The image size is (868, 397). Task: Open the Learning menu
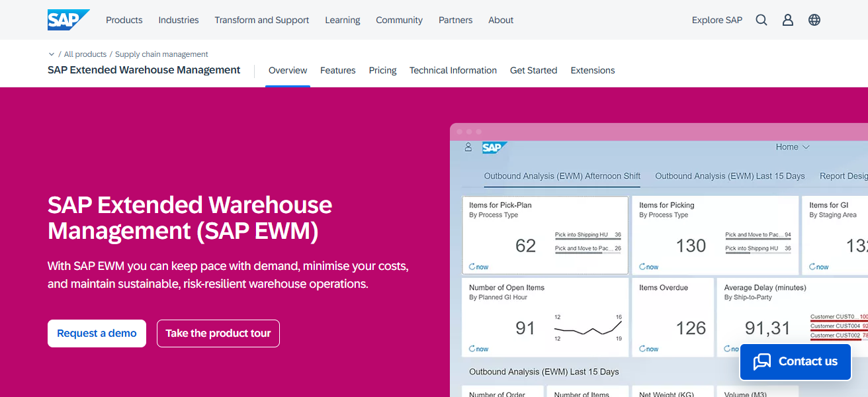coord(343,20)
